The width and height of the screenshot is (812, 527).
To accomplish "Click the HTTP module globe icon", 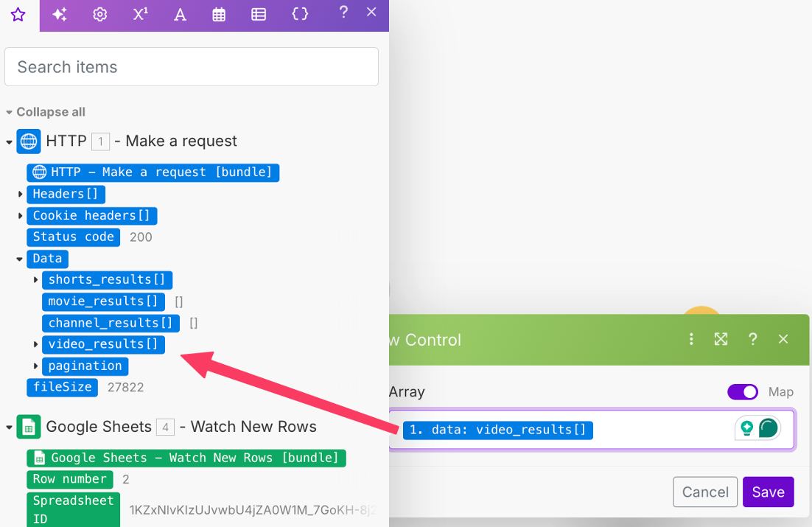I will pos(29,142).
